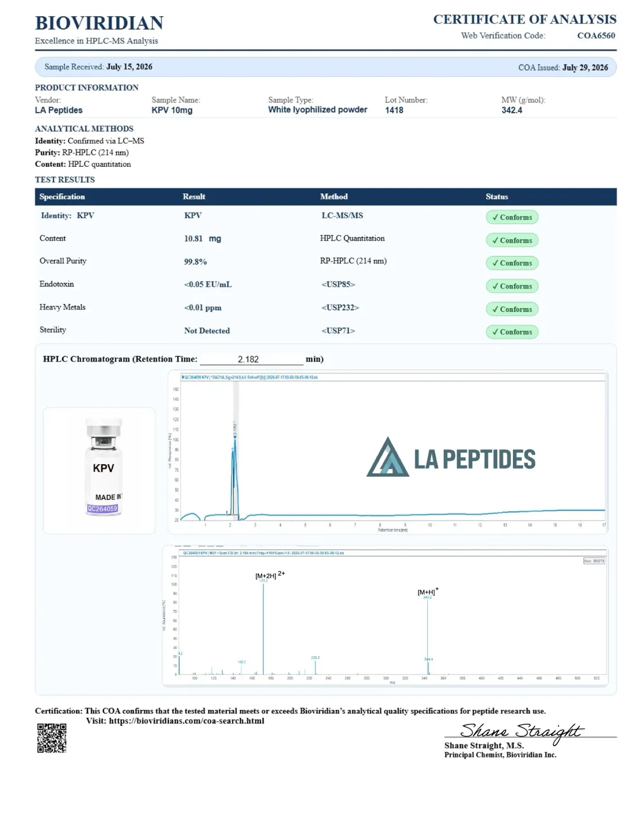Click content result 10.81 mg
Screen dimensions: 644x833
(x=203, y=238)
